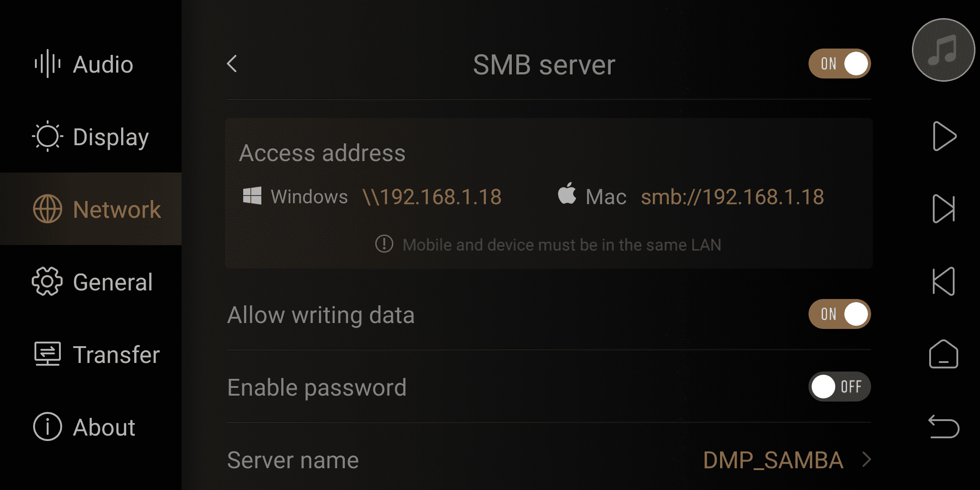Enable the password toggle
This screenshot has height=490, width=980.
pos(839,387)
